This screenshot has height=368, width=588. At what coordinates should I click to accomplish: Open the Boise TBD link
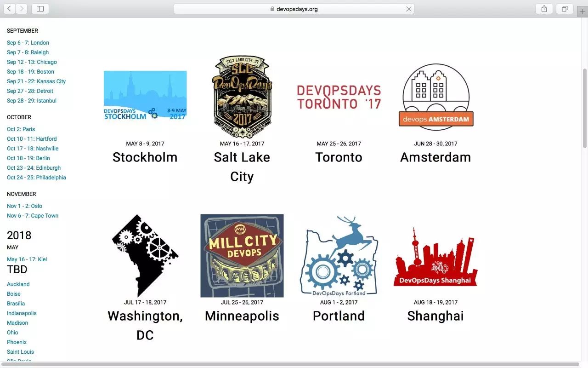pyautogui.click(x=14, y=294)
